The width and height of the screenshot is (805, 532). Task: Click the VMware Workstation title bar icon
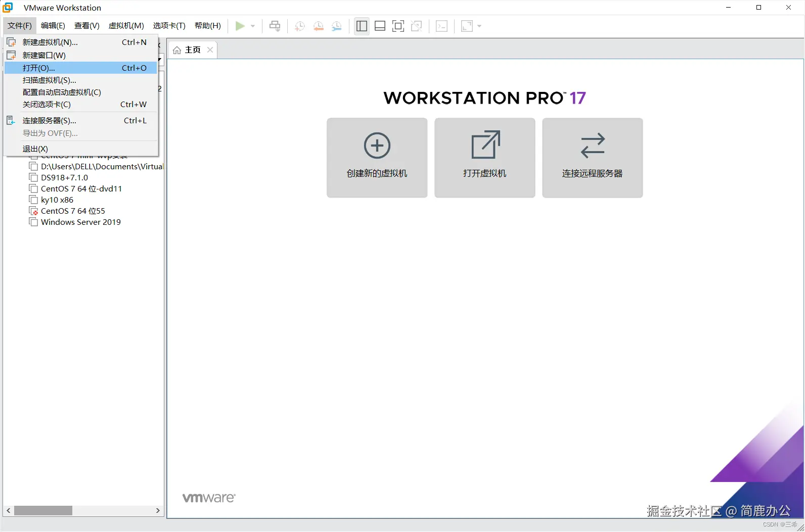coord(8,8)
